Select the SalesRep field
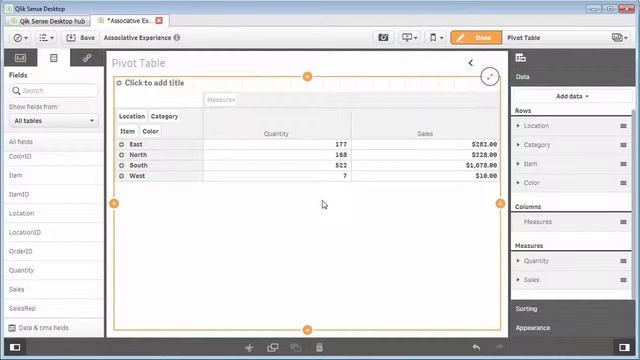Screen dimensions: 640x360 coord(53,309)
